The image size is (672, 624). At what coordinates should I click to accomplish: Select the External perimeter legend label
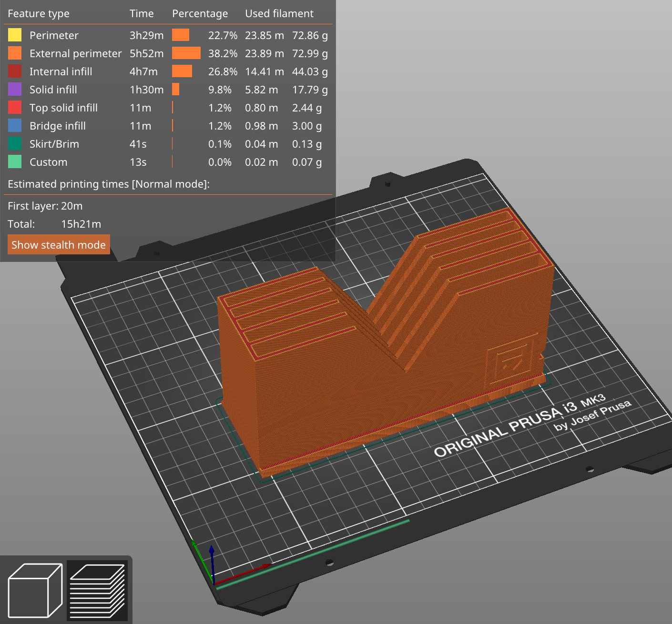pyautogui.click(x=76, y=53)
